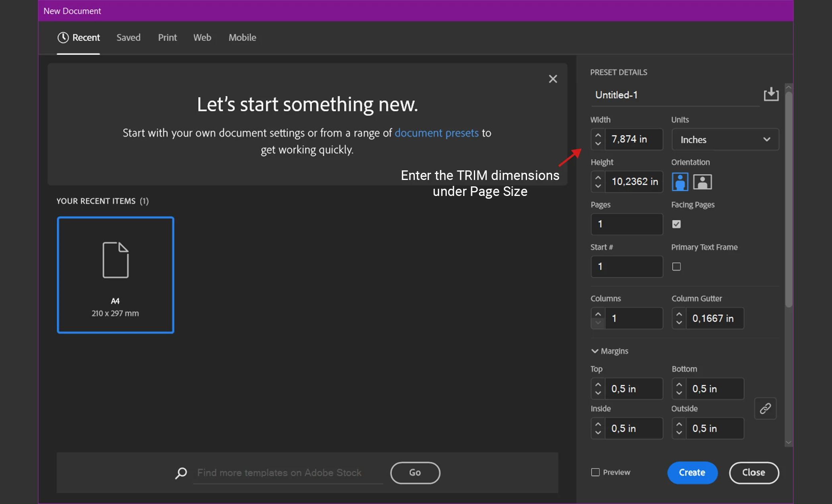Image resolution: width=832 pixels, height=504 pixels.
Task: Select portrait orientation icon
Action: [680, 182]
